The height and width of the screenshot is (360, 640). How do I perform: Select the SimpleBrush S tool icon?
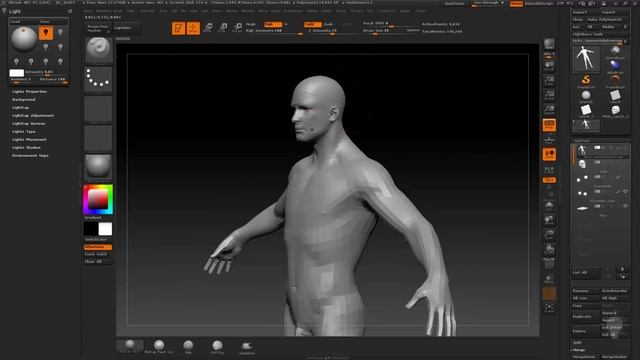tap(586, 80)
